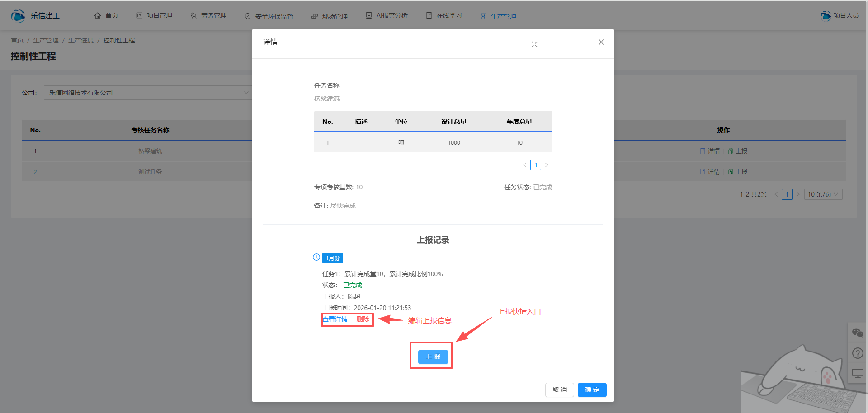Click the fullscreen expand icon in dialog header

point(534,44)
